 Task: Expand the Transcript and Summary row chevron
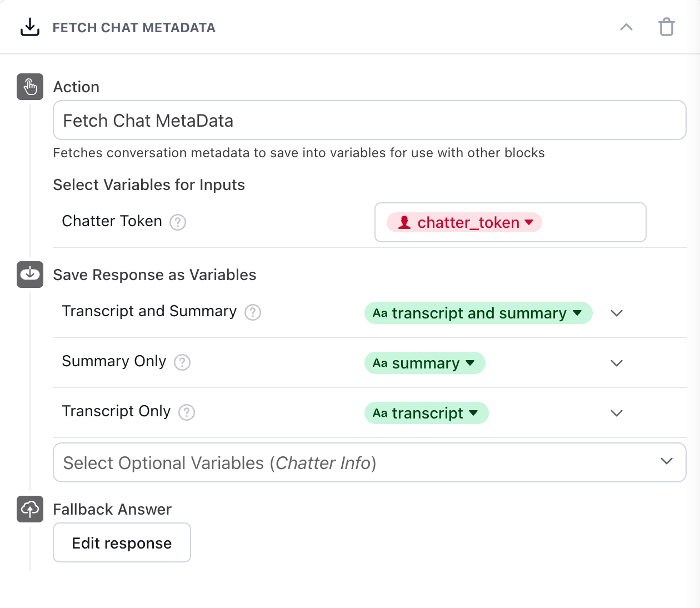616,313
